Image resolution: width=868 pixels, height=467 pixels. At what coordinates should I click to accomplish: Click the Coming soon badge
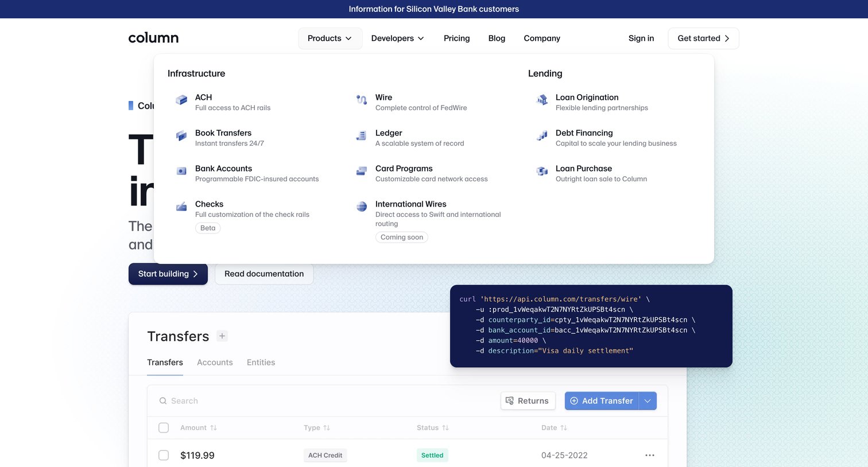pyautogui.click(x=402, y=238)
